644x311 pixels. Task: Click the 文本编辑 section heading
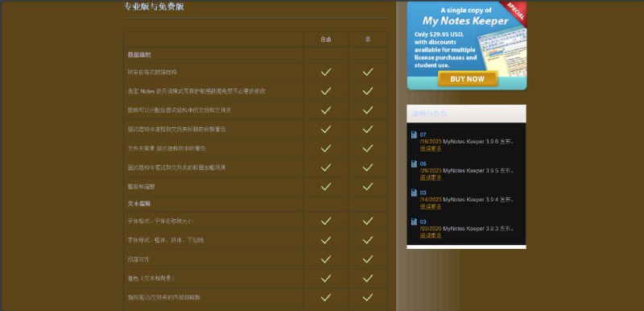coord(138,204)
